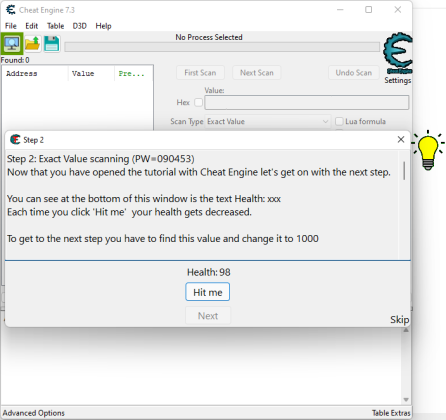
Task: Open the Help menu
Action: pos(103,26)
